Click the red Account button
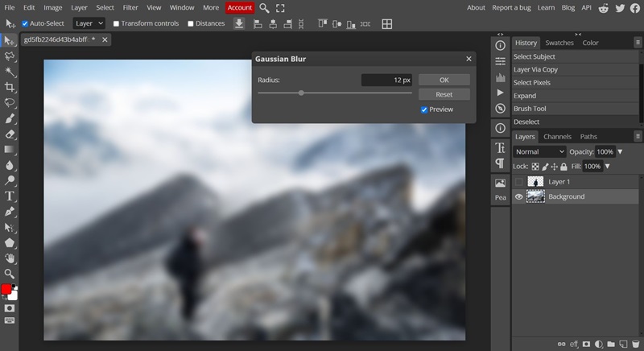 click(x=240, y=8)
